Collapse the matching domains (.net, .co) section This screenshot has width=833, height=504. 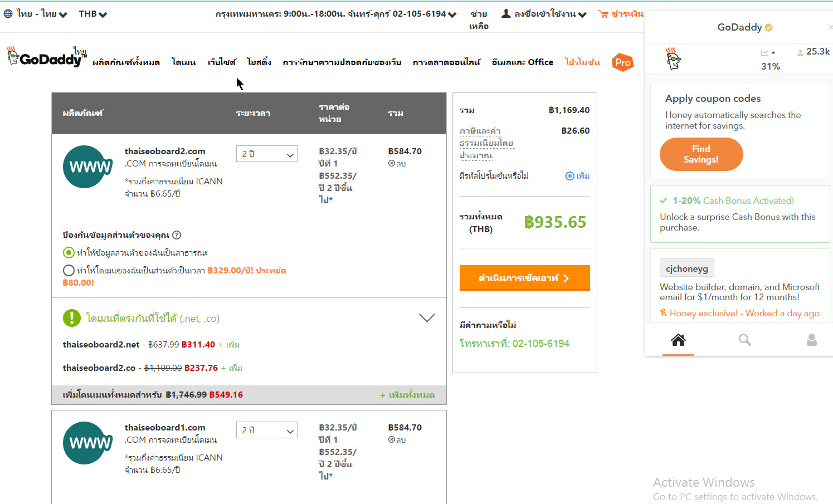click(427, 318)
